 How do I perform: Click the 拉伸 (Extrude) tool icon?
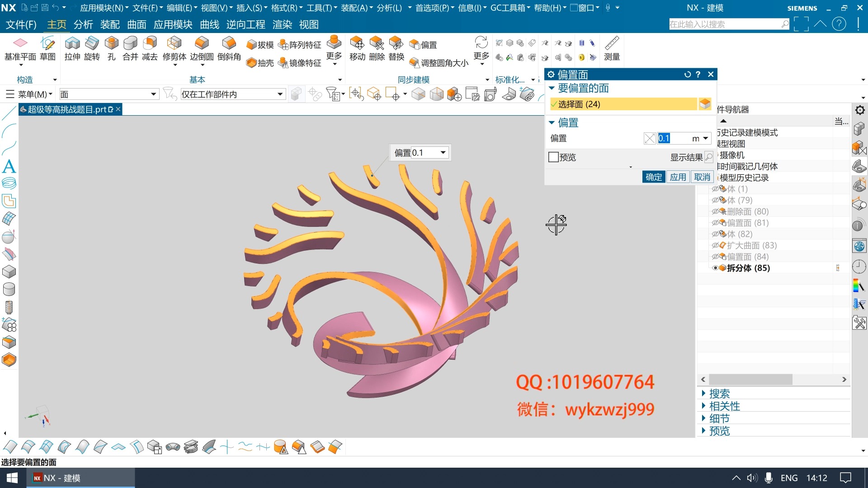click(x=72, y=44)
